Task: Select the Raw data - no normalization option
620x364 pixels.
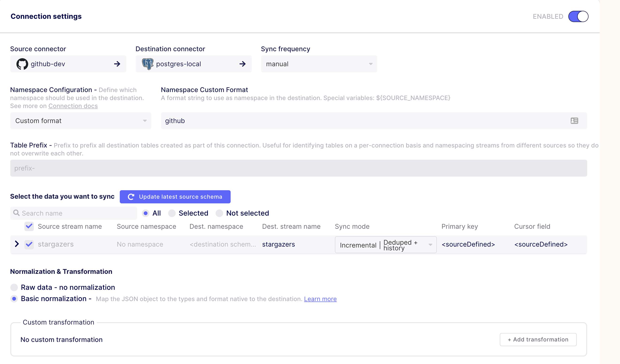Action: click(x=14, y=287)
